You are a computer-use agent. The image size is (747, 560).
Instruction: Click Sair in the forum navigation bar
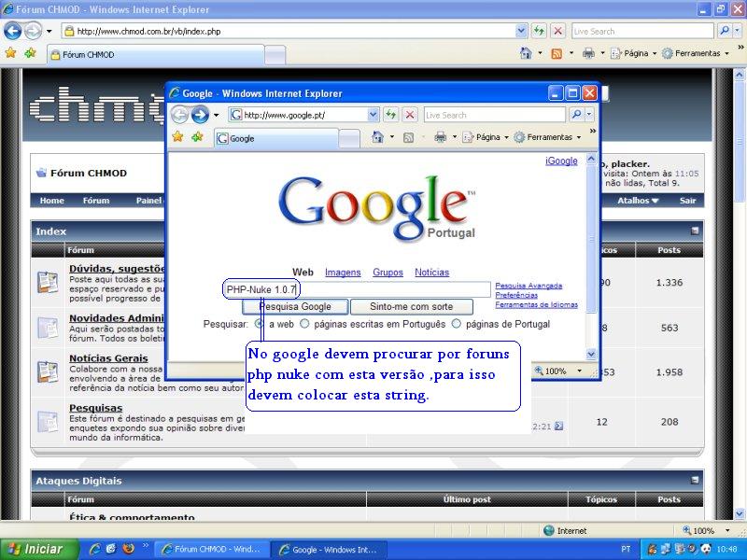pos(687,201)
